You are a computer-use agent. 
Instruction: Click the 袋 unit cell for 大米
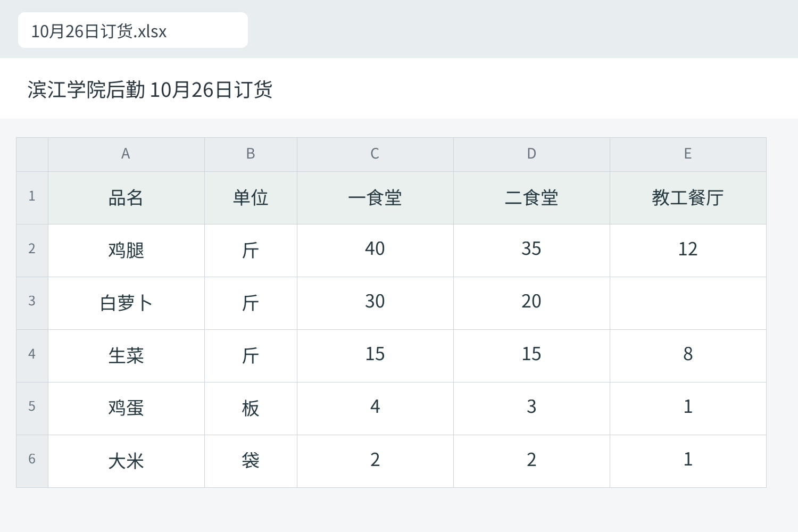tap(251, 461)
